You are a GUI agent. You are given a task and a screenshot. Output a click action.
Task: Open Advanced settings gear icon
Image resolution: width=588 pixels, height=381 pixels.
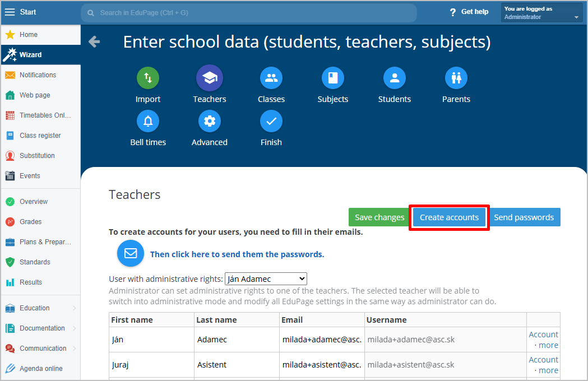[210, 121]
